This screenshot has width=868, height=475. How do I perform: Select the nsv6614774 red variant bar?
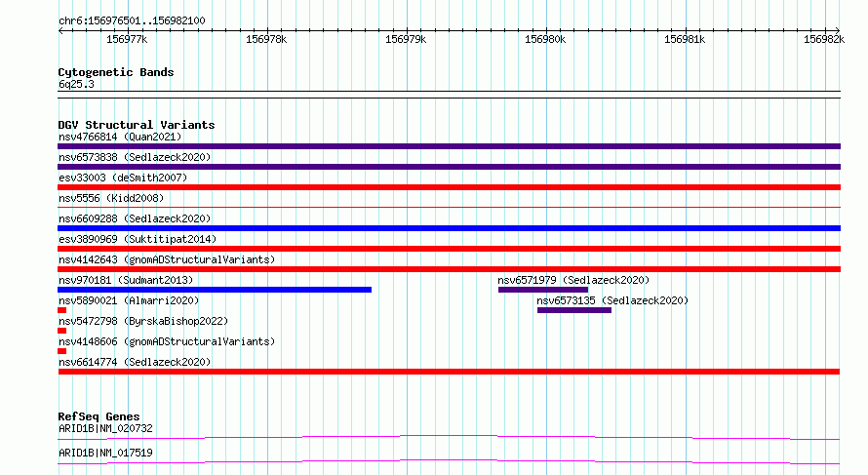pos(449,372)
